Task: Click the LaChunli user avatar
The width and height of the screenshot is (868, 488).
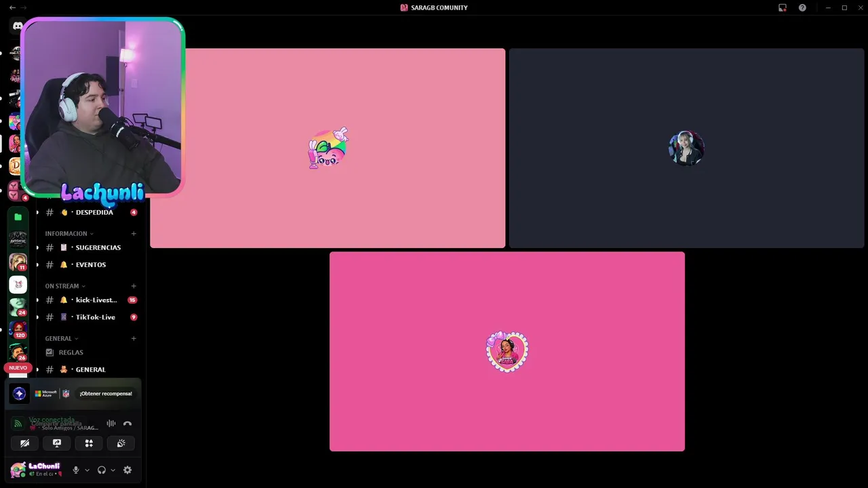Action: pos(18,470)
